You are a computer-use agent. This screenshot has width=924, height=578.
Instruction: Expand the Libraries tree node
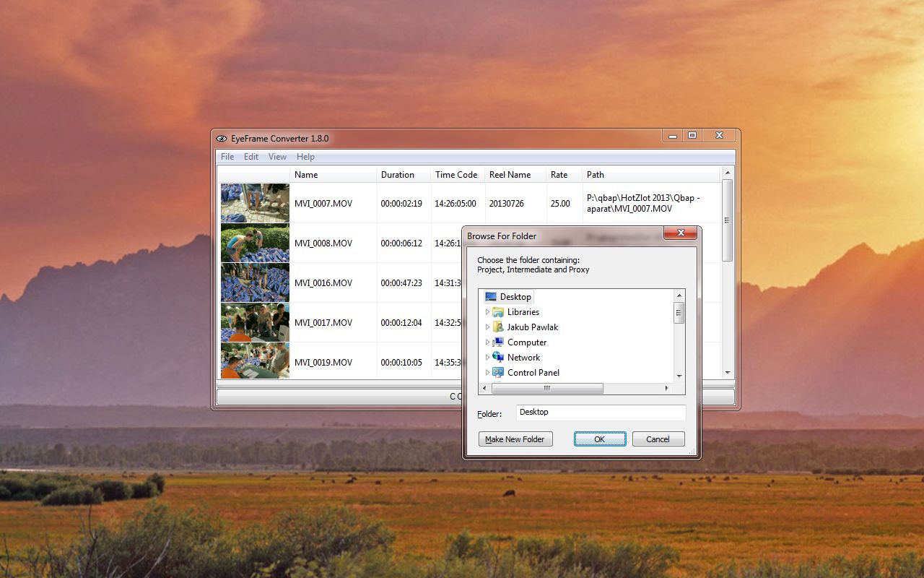tap(488, 311)
